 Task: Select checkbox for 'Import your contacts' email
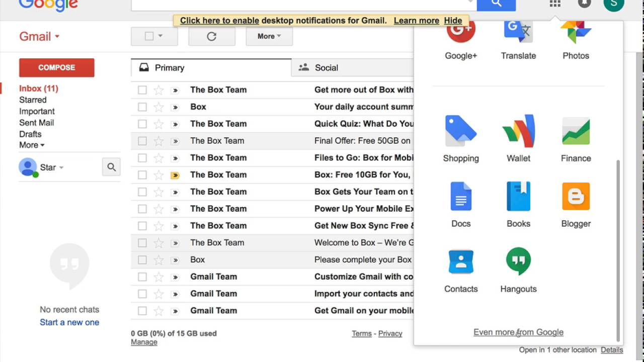142,294
